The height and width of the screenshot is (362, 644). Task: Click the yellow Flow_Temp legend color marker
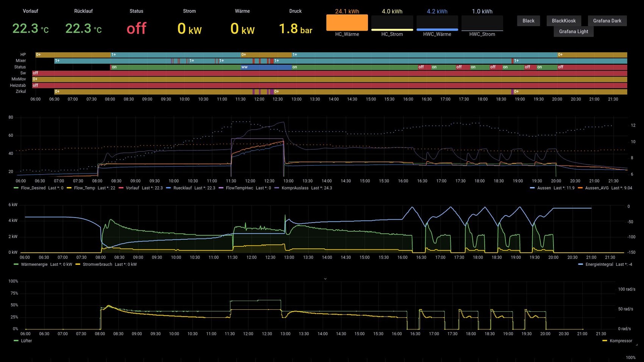pyautogui.click(x=69, y=188)
